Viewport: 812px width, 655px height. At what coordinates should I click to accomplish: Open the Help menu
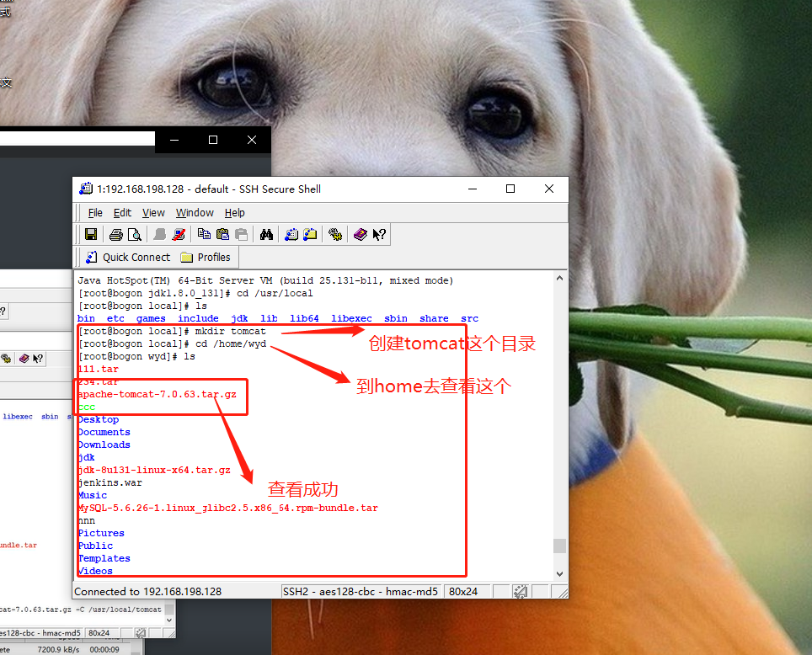[235, 213]
